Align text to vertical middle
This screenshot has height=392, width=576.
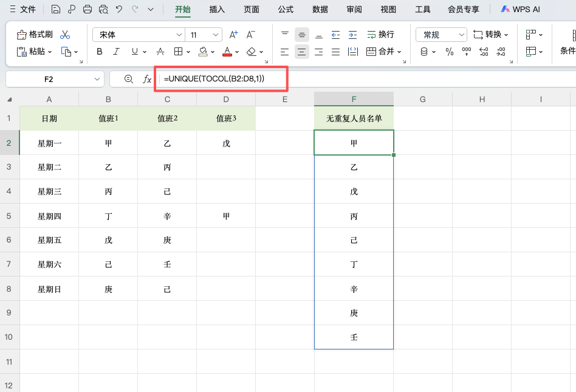tap(301, 35)
